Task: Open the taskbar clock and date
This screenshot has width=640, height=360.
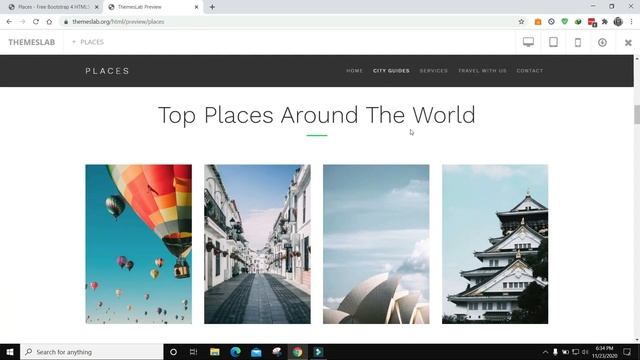Action: (x=604, y=352)
